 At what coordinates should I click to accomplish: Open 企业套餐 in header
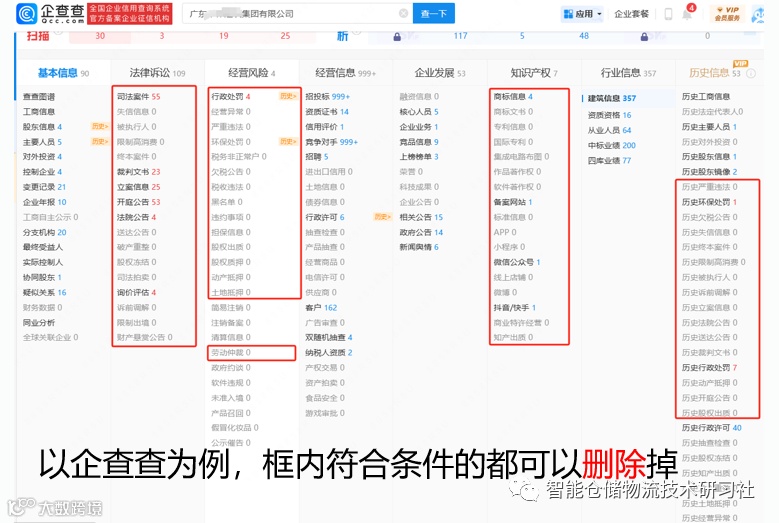tap(631, 14)
